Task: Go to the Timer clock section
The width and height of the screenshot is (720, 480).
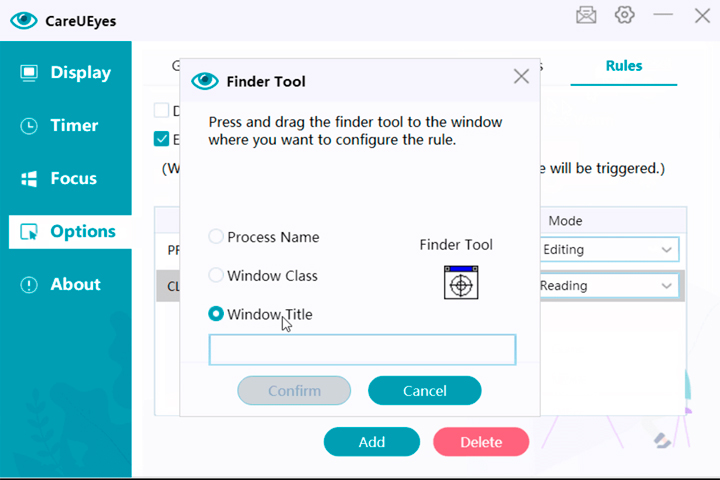Action: pos(66,125)
